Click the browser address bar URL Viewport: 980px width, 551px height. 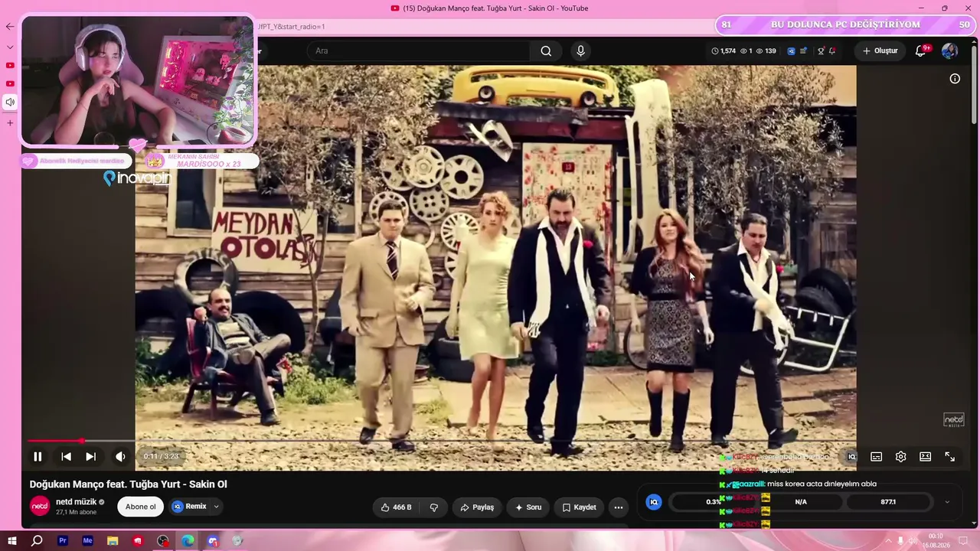(x=292, y=27)
